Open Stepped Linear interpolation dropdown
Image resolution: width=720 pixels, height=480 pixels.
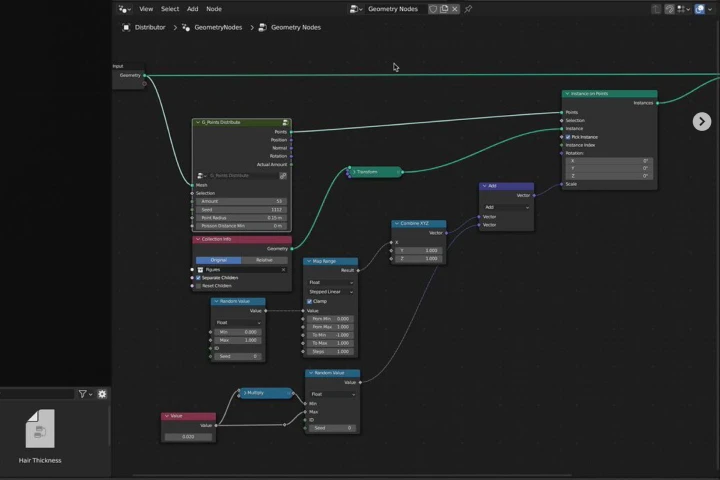pyautogui.click(x=331, y=292)
